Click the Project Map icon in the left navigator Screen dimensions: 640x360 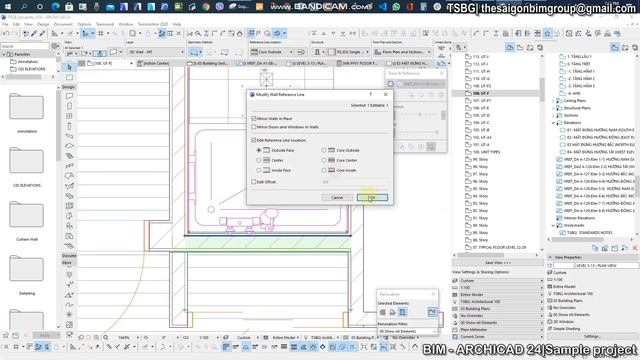tap(510, 48)
